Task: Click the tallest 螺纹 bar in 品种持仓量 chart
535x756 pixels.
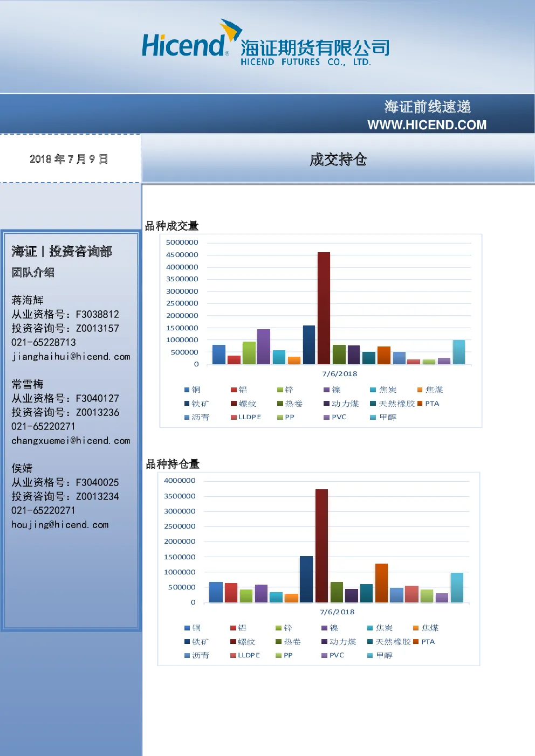Action: click(x=321, y=546)
